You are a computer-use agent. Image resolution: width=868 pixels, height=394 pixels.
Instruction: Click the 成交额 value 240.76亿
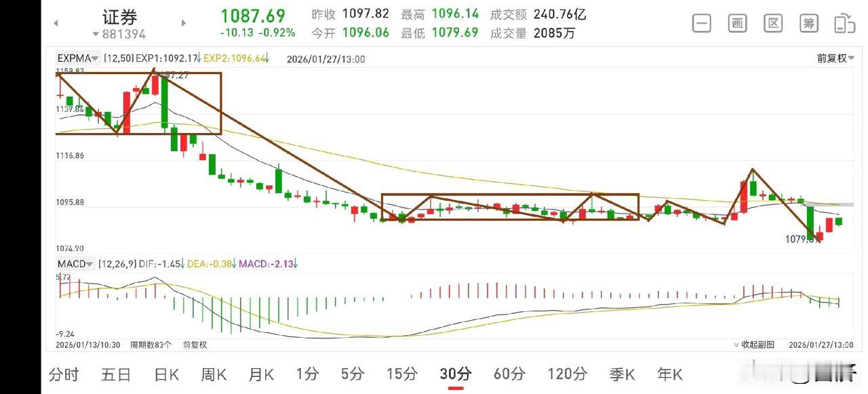(560, 14)
